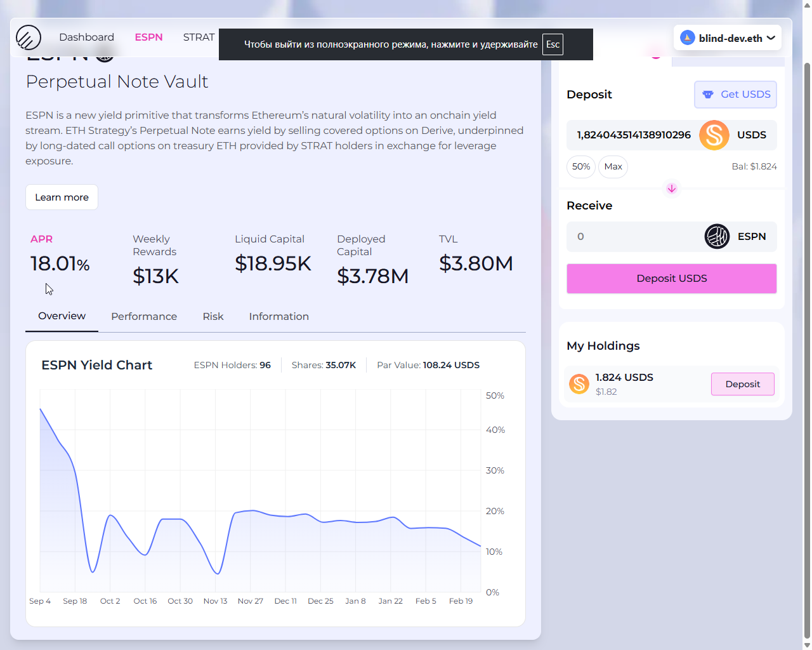This screenshot has width=812, height=650.
Task: Click the pink down arrow between Deposit and Receive
Action: point(671,189)
